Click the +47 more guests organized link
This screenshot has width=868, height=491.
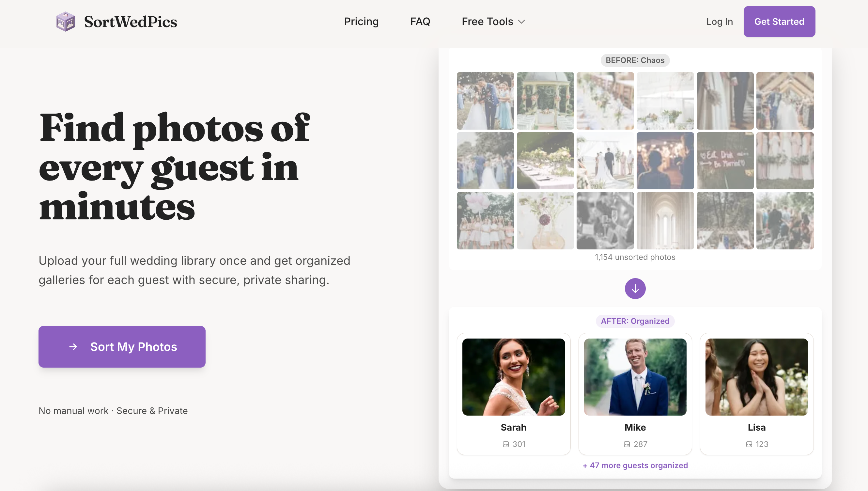[635, 465]
